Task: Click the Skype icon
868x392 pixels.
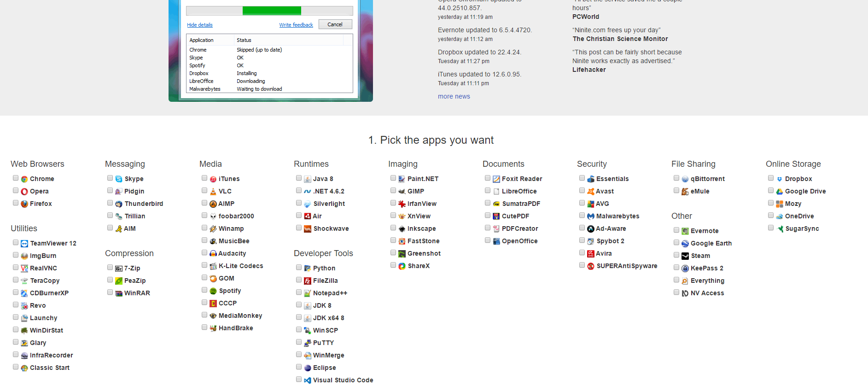Action: pos(119,179)
